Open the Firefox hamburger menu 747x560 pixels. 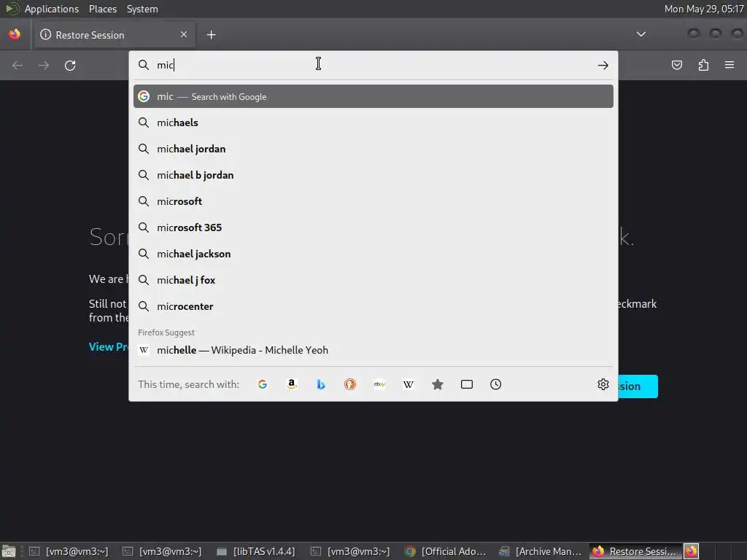point(729,65)
